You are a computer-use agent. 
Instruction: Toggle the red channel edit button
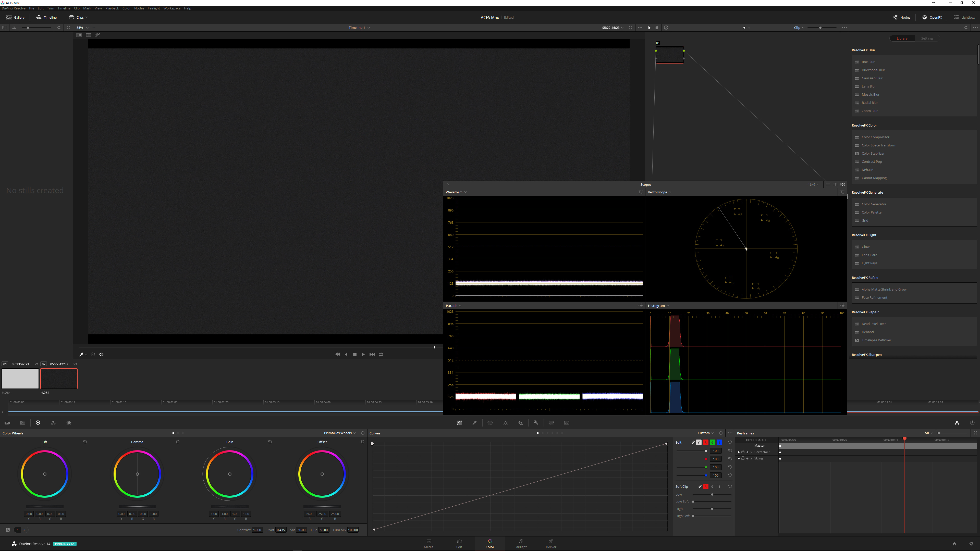point(705,442)
